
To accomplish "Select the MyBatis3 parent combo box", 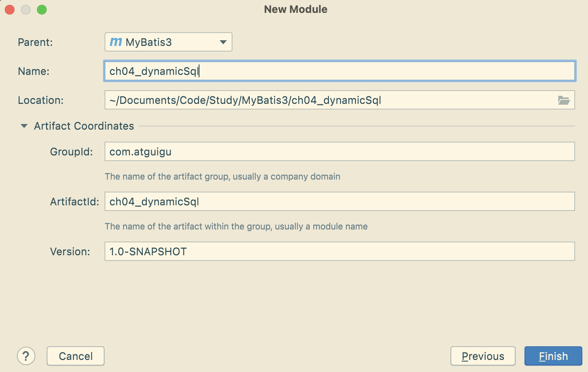I will click(x=168, y=42).
